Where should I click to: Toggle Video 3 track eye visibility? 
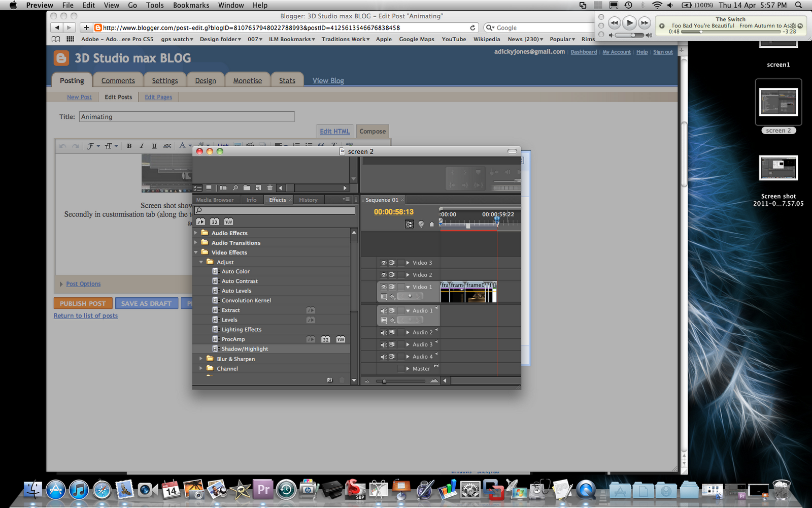(384, 263)
